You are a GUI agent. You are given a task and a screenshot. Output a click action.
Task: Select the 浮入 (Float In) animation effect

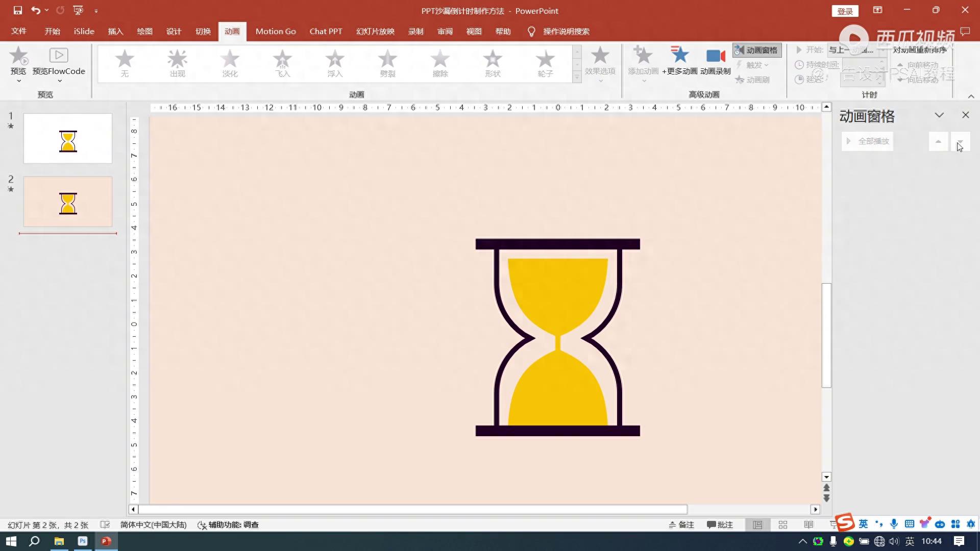(x=335, y=63)
